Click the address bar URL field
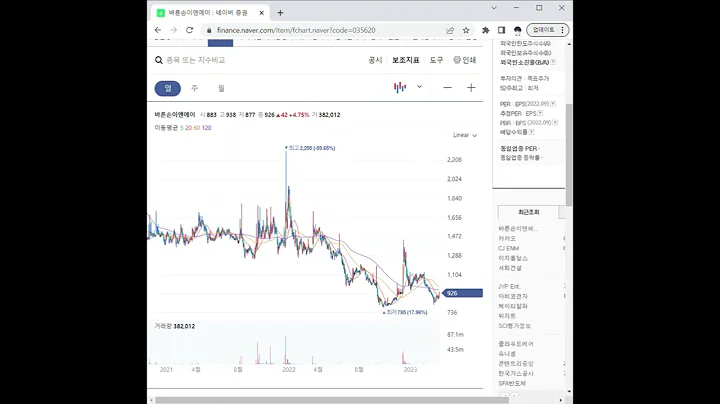The height and width of the screenshot is (404, 720). point(296,30)
